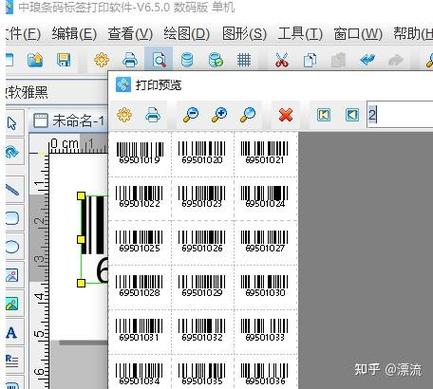The height and width of the screenshot is (389, 433).
Task: Zoom in in print preview
Action: click(x=219, y=115)
